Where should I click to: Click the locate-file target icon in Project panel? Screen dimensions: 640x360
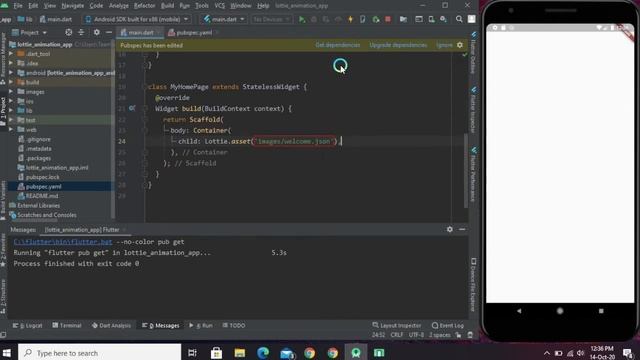pyautogui.click(x=69, y=32)
